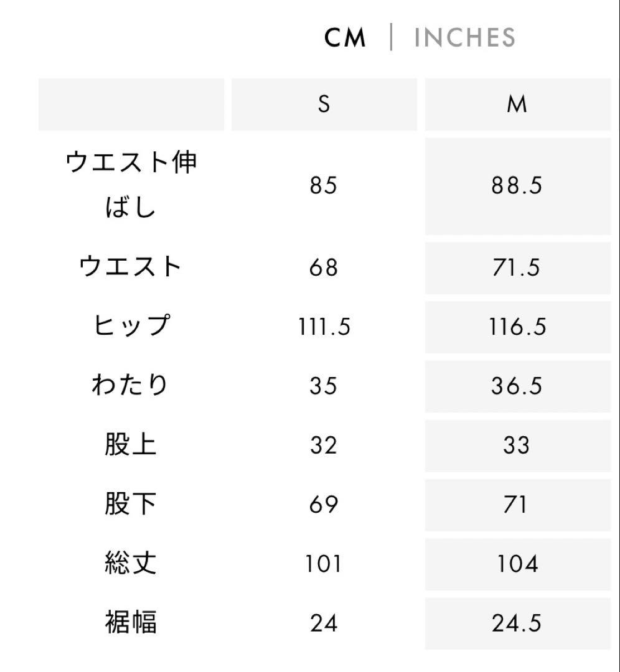This screenshot has height=672, width=620.
Task: Click the S size column header
Action: click(324, 104)
